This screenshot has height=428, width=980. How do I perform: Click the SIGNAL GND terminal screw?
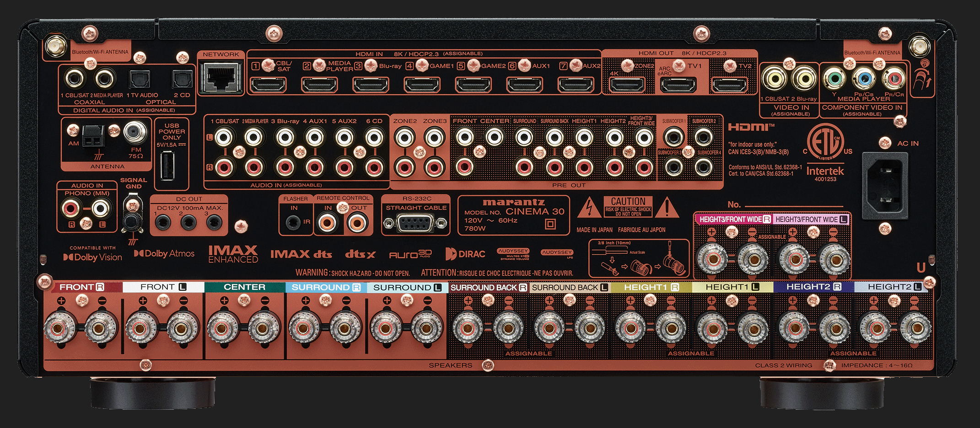coord(132,222)
